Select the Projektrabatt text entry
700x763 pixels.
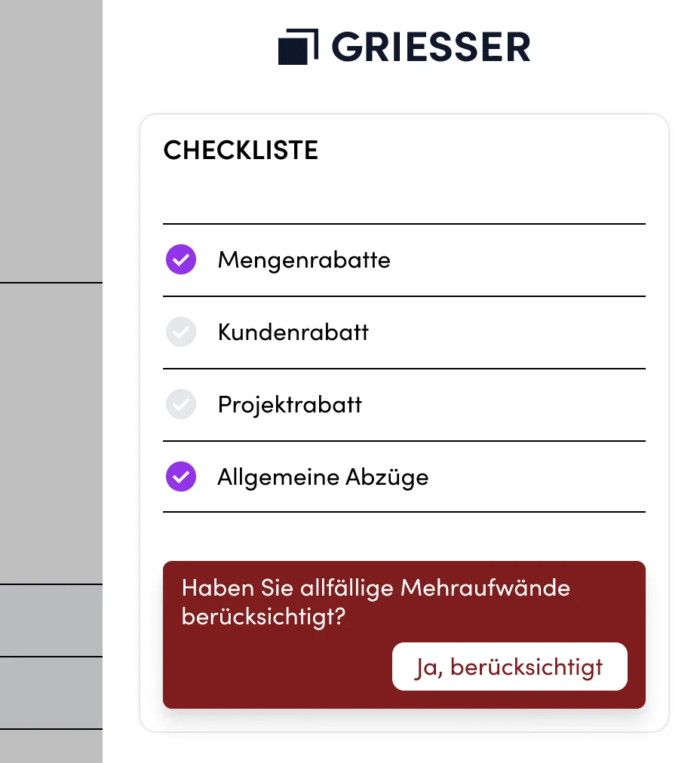pos(290,404)
